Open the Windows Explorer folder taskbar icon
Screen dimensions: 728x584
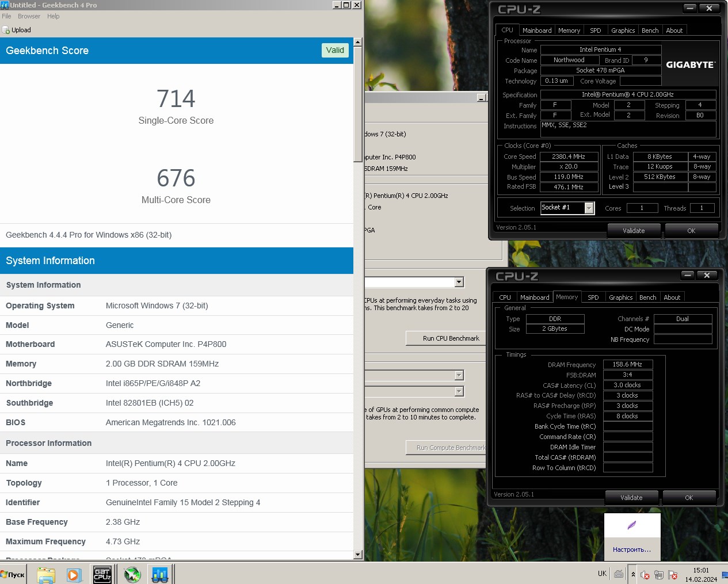point(46,574)
